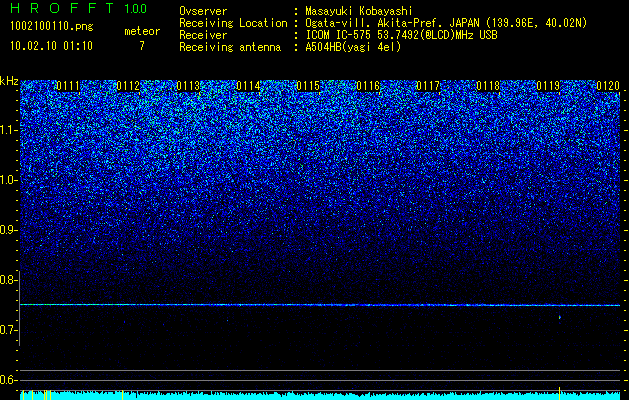Click the 0.9 frequency axis label
The image size is (629, 400).
(7, 230)
